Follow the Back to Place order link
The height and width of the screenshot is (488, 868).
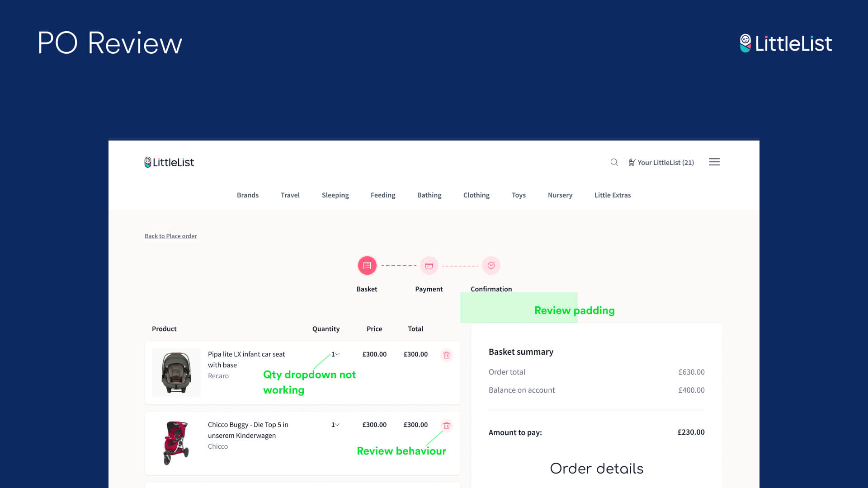(x=171, y=236)
